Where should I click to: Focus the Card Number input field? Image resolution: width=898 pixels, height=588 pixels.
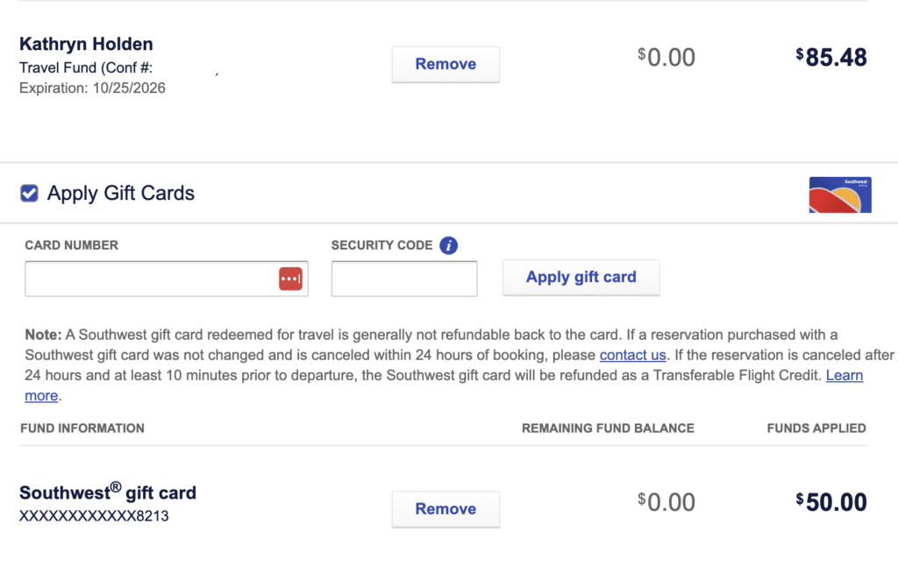pos(151,279)
